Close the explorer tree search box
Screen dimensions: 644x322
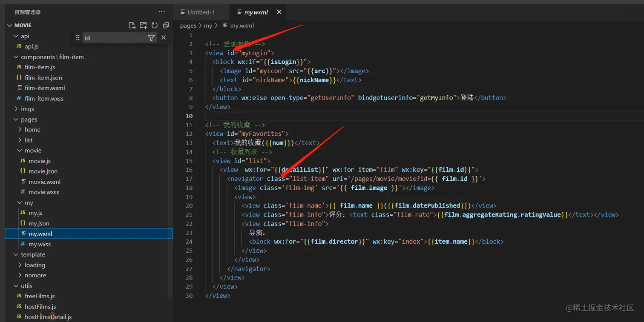[164, 38]
